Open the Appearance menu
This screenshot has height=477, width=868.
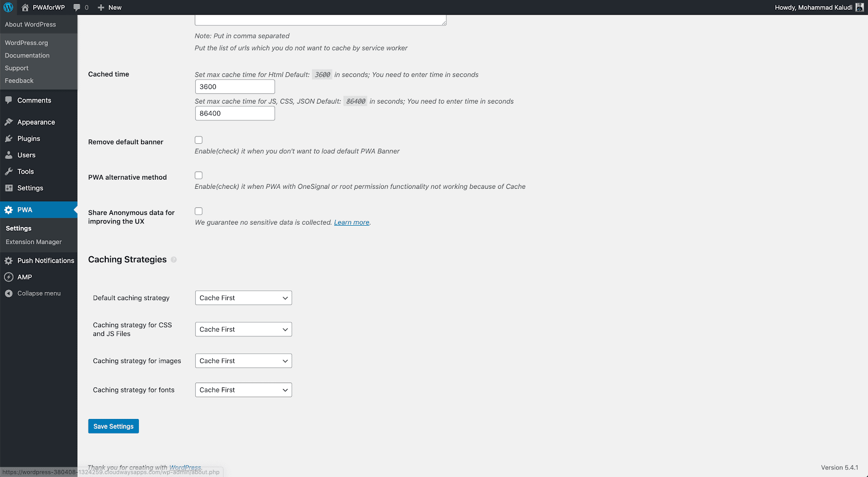(36, 122)
